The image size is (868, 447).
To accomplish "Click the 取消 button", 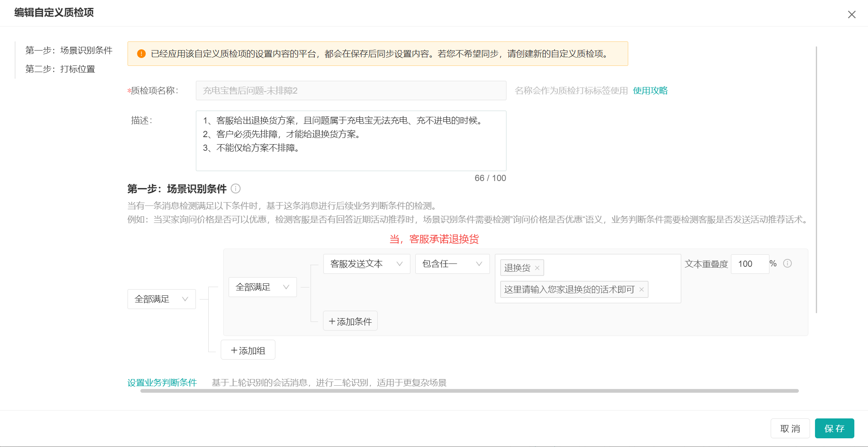I will tap(790, 428).
